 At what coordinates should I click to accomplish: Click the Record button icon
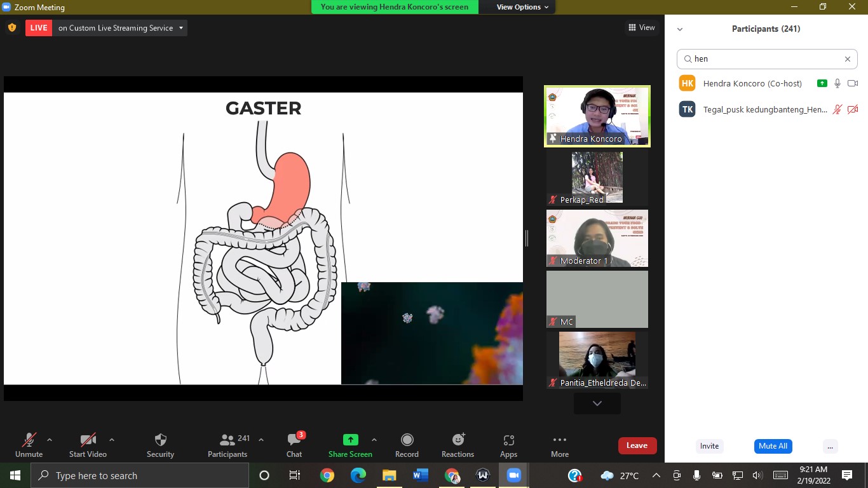[407, 440]
